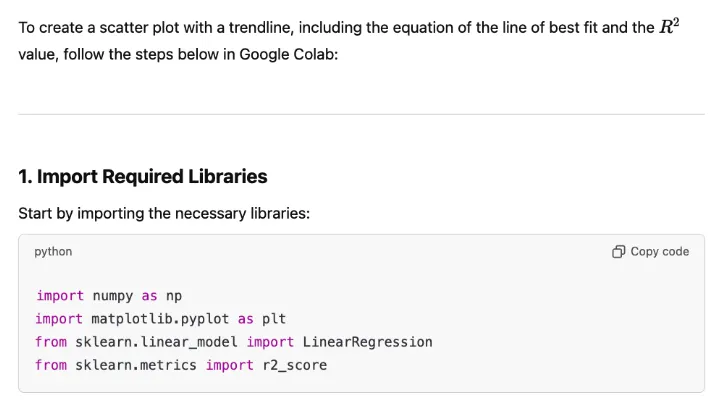Click the copy clipboard icon
The image size is (721, 410).
coord(618,252)
